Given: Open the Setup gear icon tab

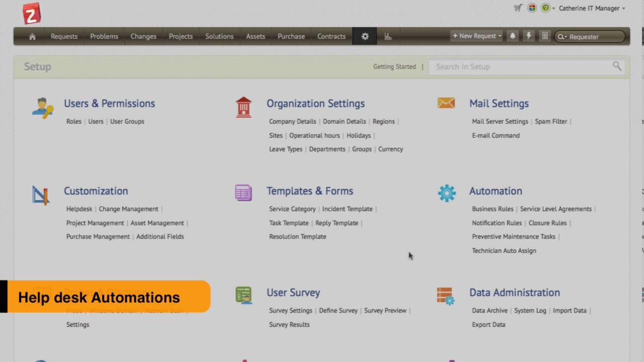Looking at the screenshot, I should point(365,36).
